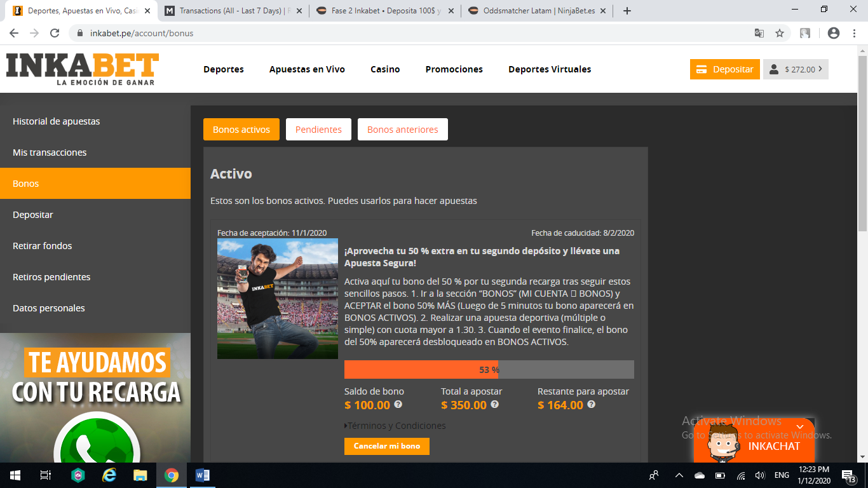868x488 pixels.
Task: Open File Explorer from the taskbar
Action: click(x=140, y=475)
